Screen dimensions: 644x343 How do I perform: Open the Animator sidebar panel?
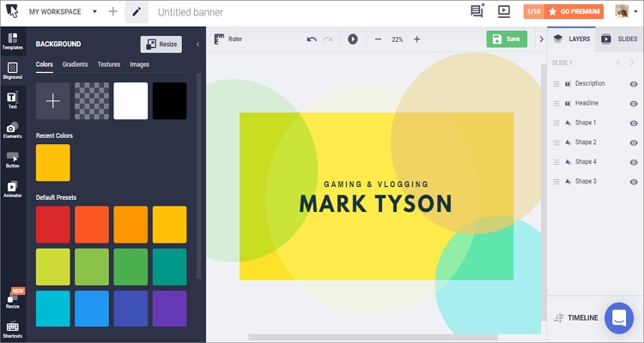tap(13, 190)
